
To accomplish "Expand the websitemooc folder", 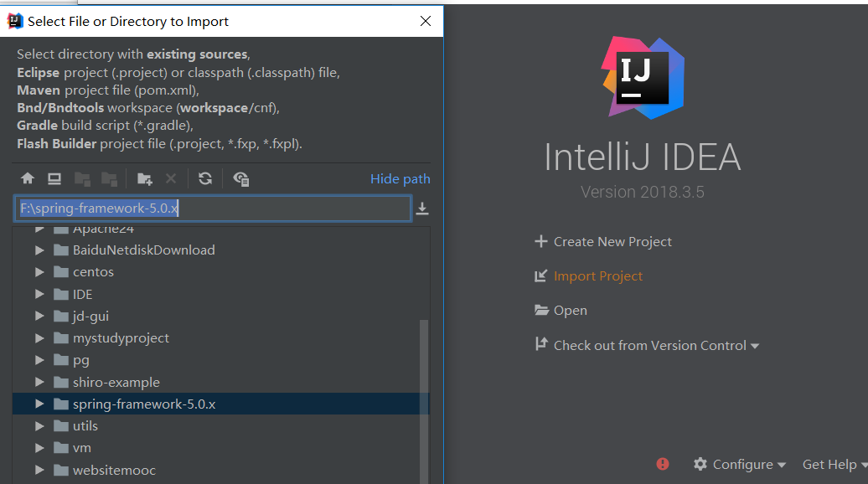I will point(39,470).
